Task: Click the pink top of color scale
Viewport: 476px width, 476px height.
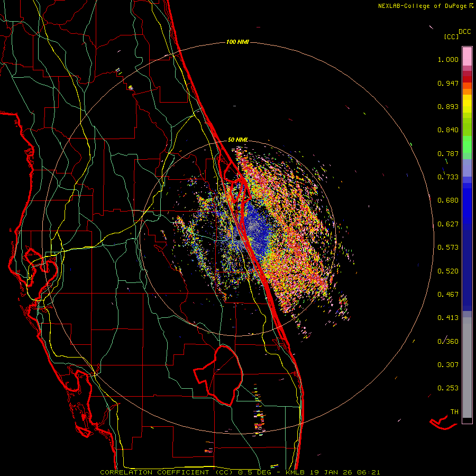Action: 467,56
